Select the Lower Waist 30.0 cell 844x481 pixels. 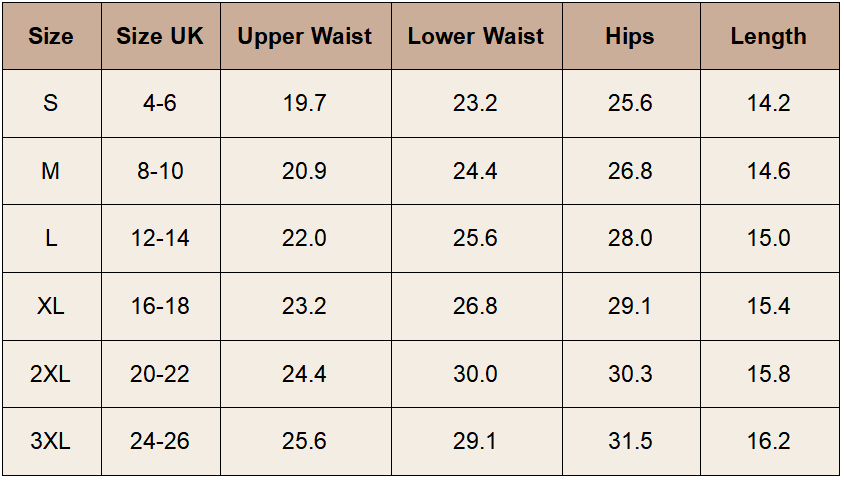tap(476, 374)
